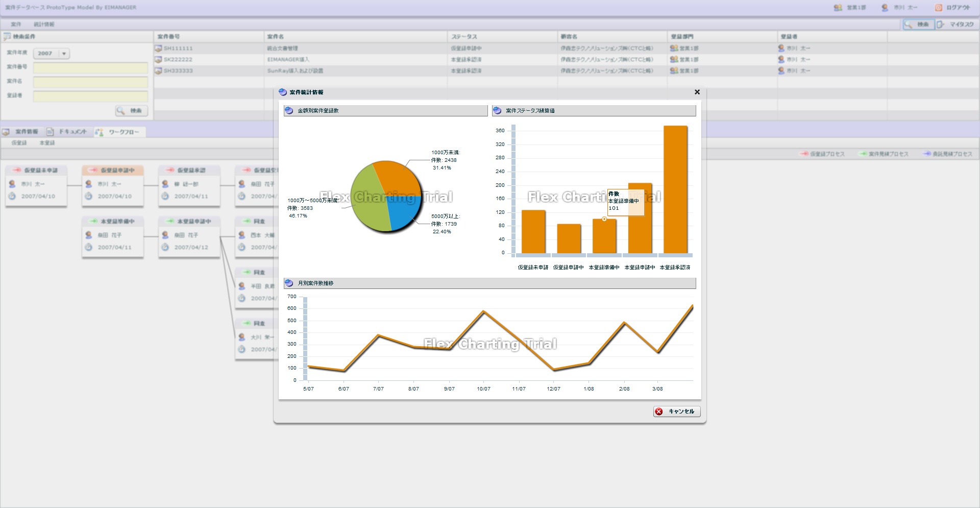The height and width of the screenshot is (508, 980).
Task: Click the 仮登録承認 workflow node header
Action: pyautogui.click(x=189, y=170)
